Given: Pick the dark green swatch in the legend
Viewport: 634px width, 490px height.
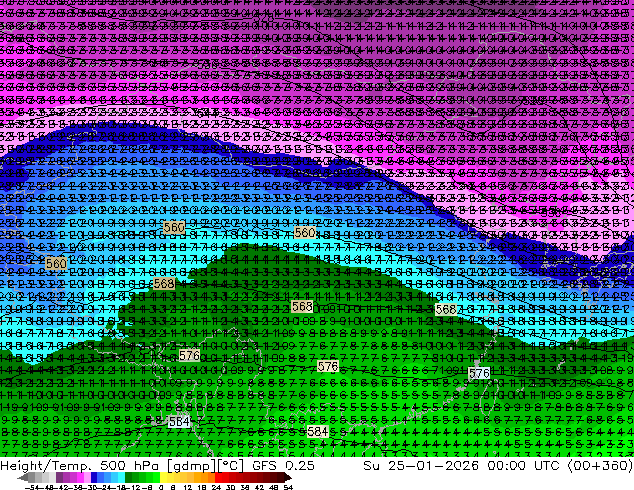Looking at the screenshot, I should pos(129,478).
